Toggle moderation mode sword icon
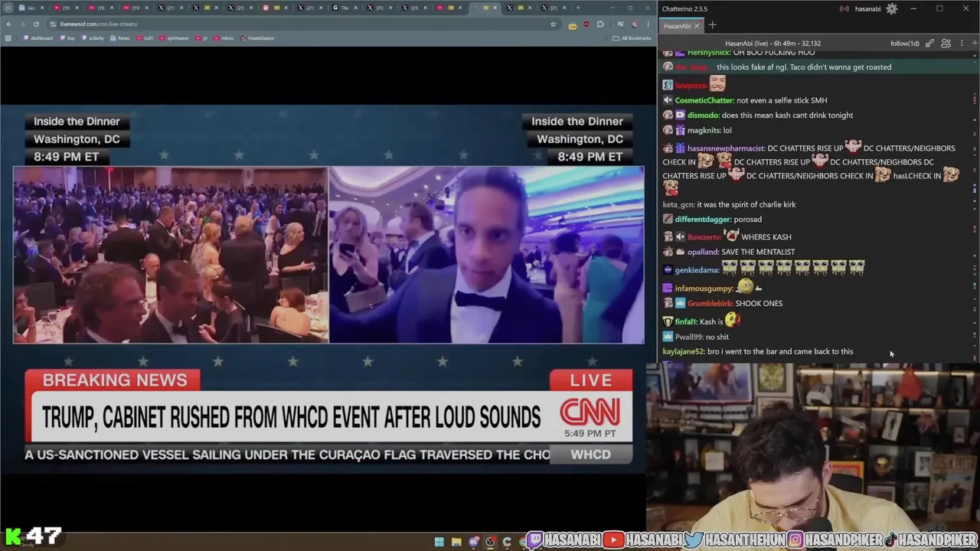The image size is (980, 551). tap(929, 44)
